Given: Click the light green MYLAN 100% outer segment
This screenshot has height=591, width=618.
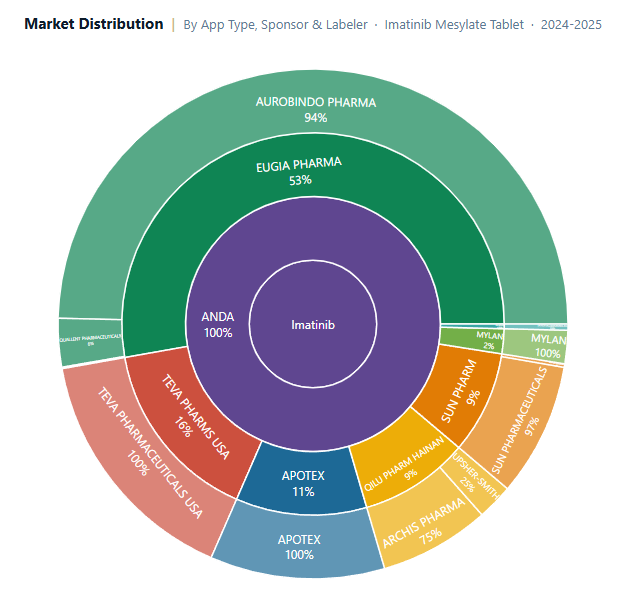Looking at the screenshot, I should 536,345.
